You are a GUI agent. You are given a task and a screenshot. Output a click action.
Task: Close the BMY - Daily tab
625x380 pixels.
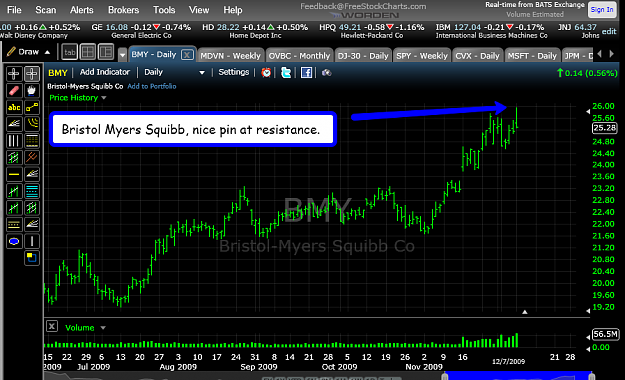tap(187, 55)
